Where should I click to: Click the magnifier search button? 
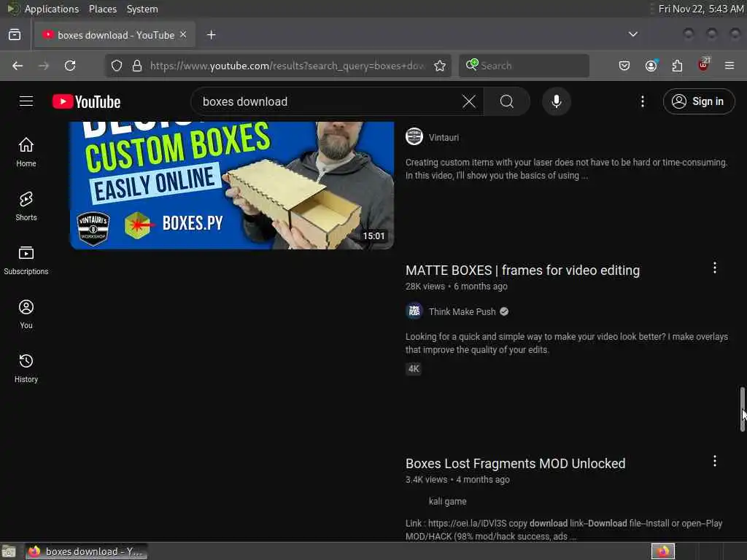[507, 101]
